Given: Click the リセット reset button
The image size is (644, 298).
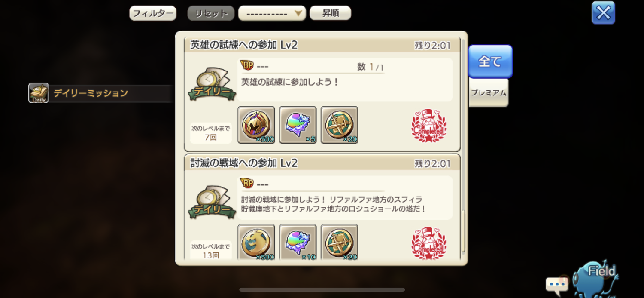Looking at the screenshot, I should coord(211,13).
